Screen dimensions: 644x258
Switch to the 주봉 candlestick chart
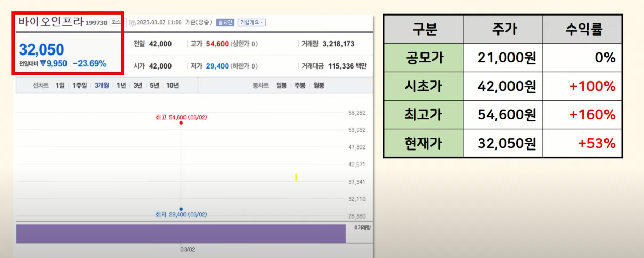[300, 86]
